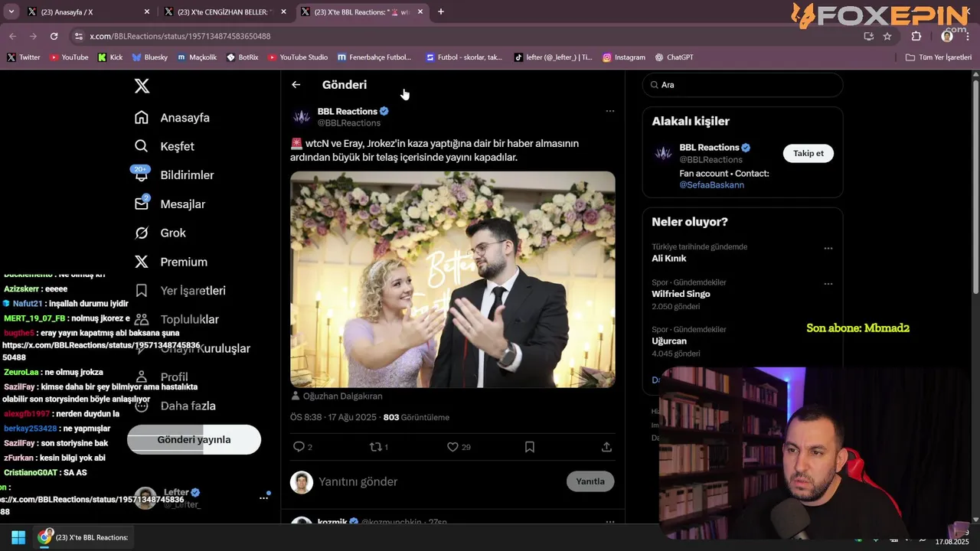This screenshot has height=551, width=980.
Task: Open more options for Ali Kınık trend
Action: 828,249
